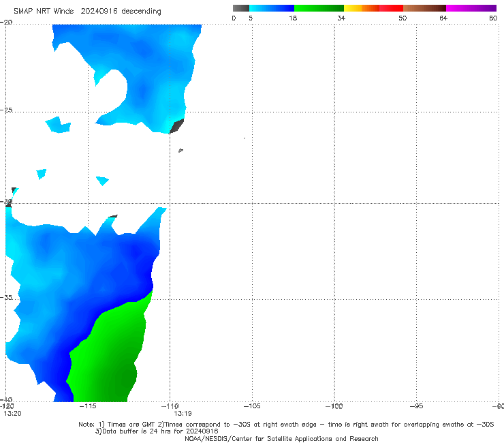Click the colorbar label '50'
Image resolution: width=504 pixels, height=443 pixels.
(403, 18)
